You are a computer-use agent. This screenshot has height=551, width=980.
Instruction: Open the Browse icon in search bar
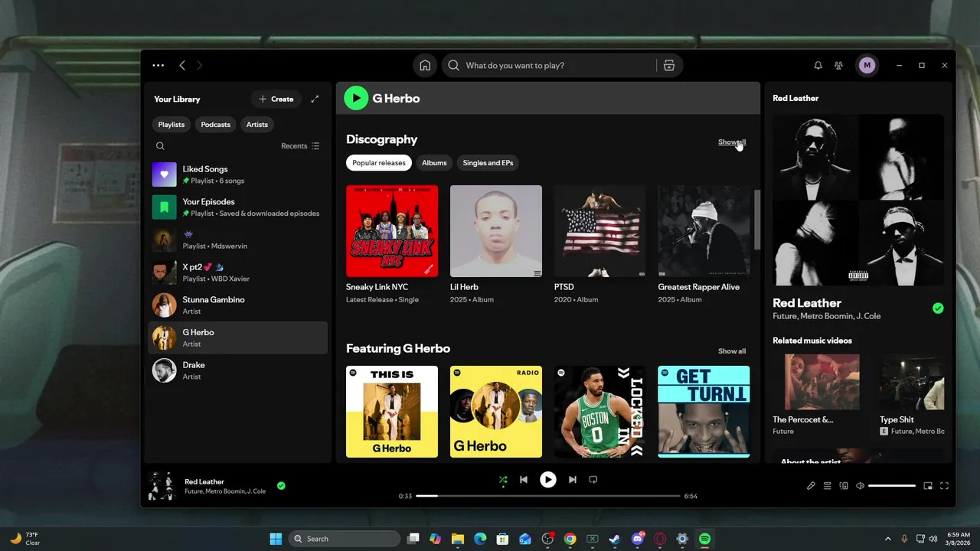click(669, 66)
